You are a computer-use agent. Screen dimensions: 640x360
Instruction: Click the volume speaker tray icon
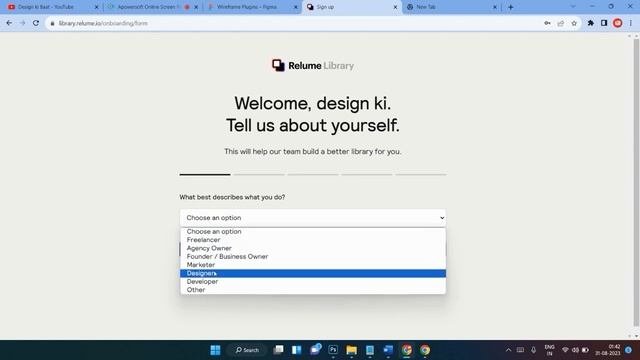click(575, 350)
